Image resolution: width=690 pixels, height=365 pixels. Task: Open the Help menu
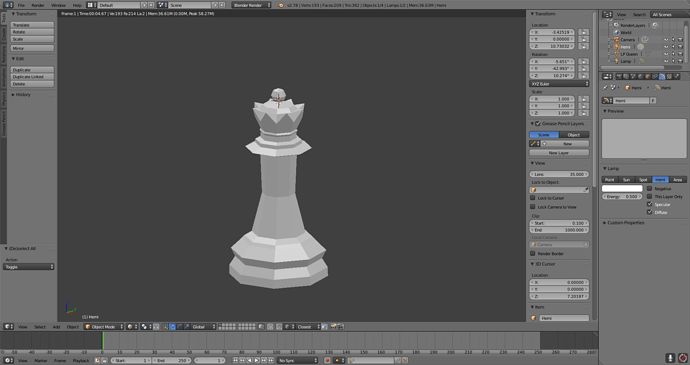[77, 5]
